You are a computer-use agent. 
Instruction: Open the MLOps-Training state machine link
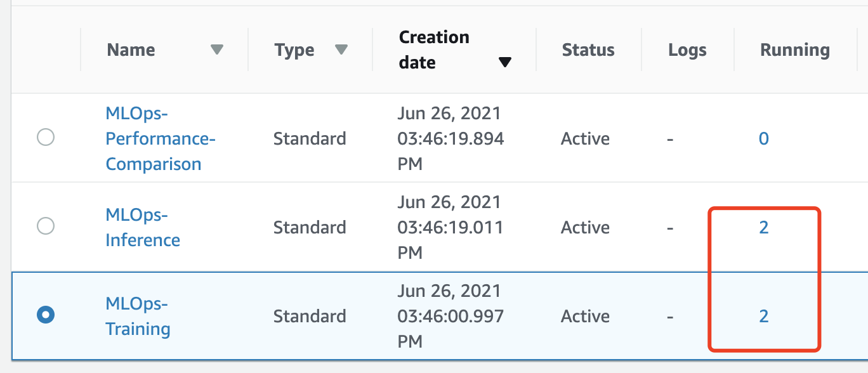tap(138, 316)
